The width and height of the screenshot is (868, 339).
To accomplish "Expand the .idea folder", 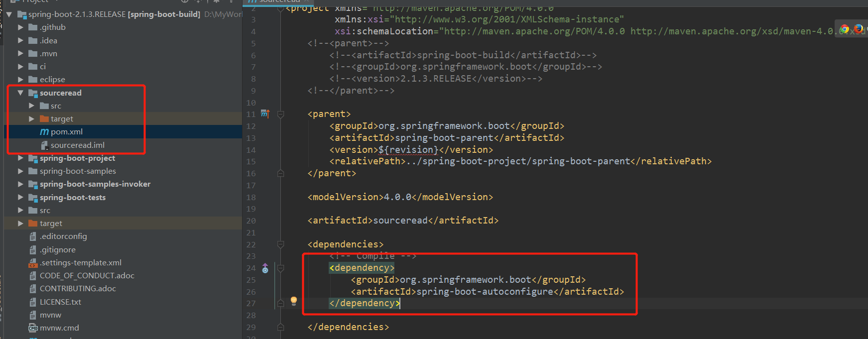I will coord(20,40).
